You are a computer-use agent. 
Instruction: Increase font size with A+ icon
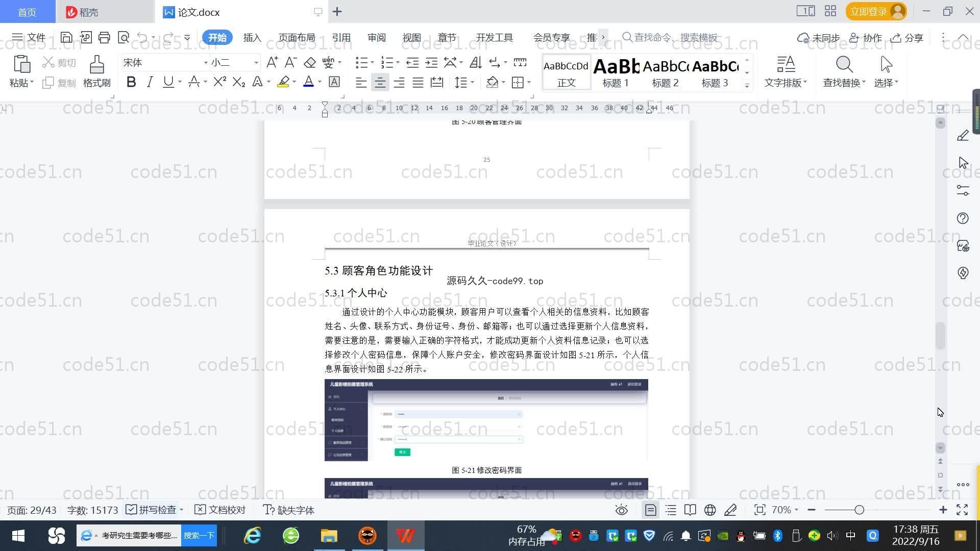(x=272, y=62)
